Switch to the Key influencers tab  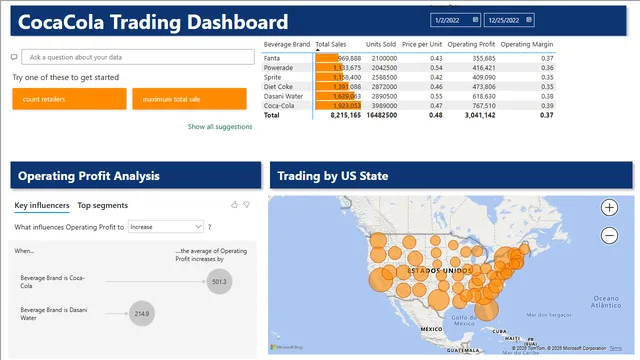pyautogui.click(x=42, y=205)
